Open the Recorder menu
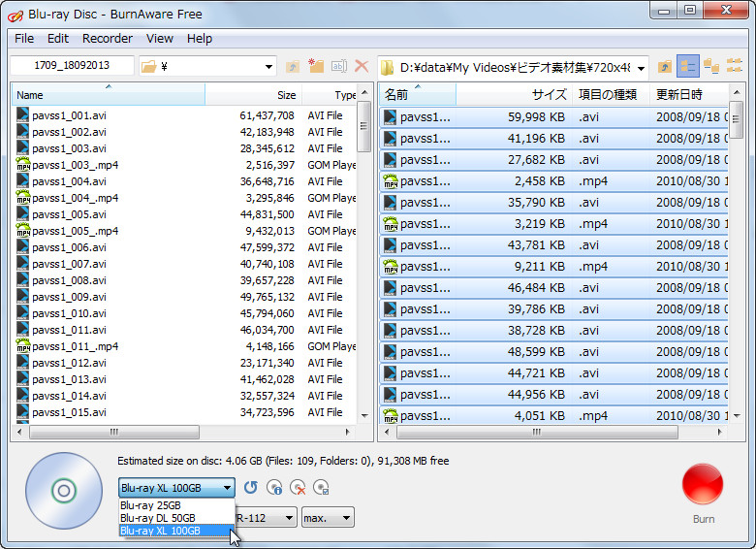Image resolution: width=756 pixels, height=549 pixels. (107, 39)
